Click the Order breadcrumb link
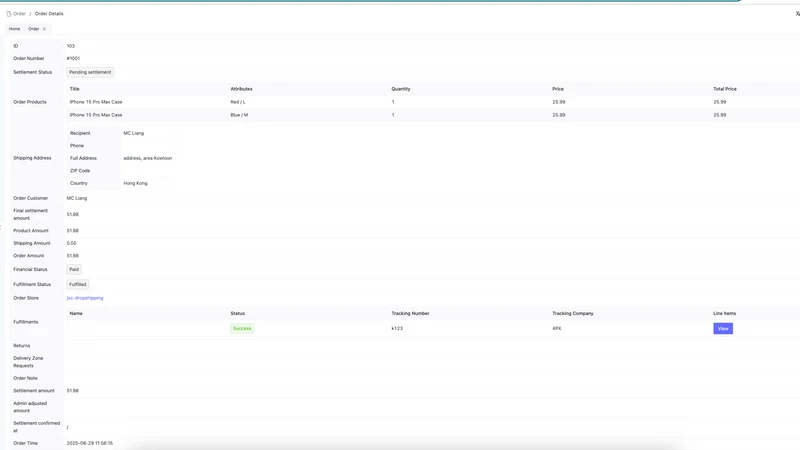The image size is (800, 450). click(x=19, y=14)
